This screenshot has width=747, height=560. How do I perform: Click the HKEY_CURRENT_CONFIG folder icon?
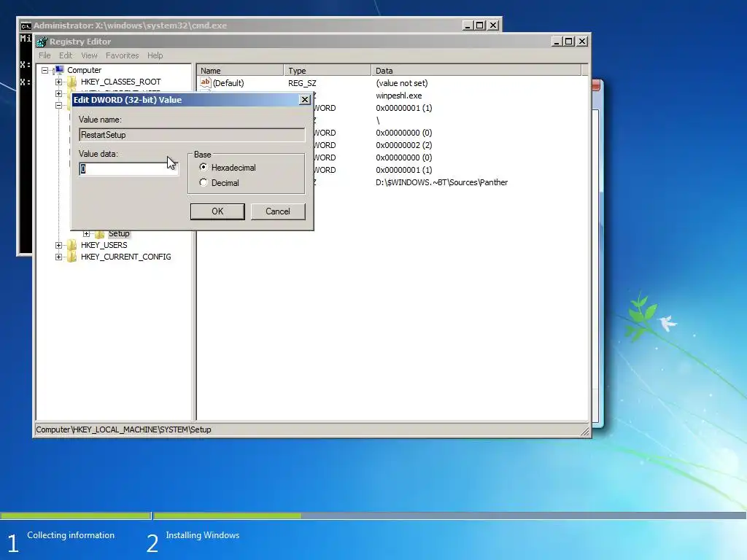coord(72,257)
